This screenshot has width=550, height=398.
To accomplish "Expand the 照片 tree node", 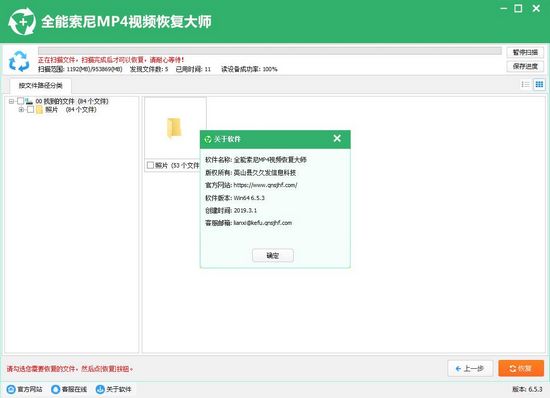I will pyautogui.click(x=21, y=110).
